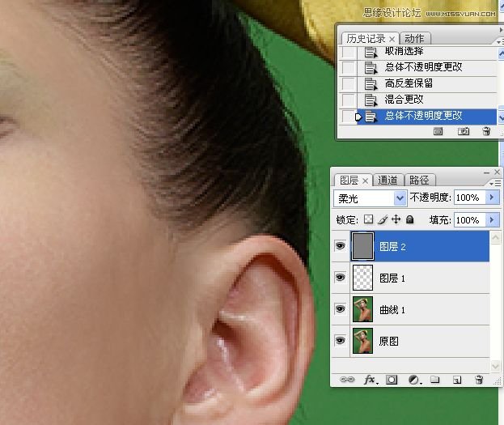Toggle visibility of 原图 layer
The width and height of the screenshot is (504, 425).
click(340, 340)
